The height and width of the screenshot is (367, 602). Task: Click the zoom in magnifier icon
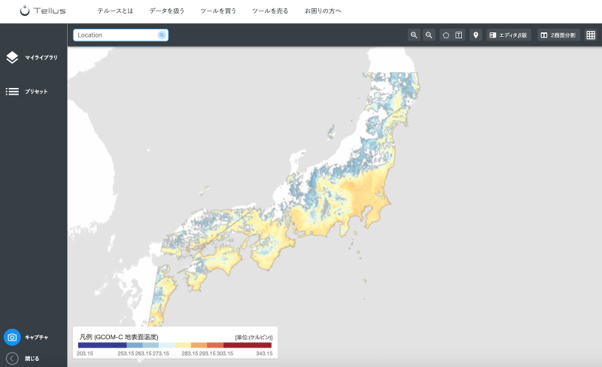(x=413, y=35)
